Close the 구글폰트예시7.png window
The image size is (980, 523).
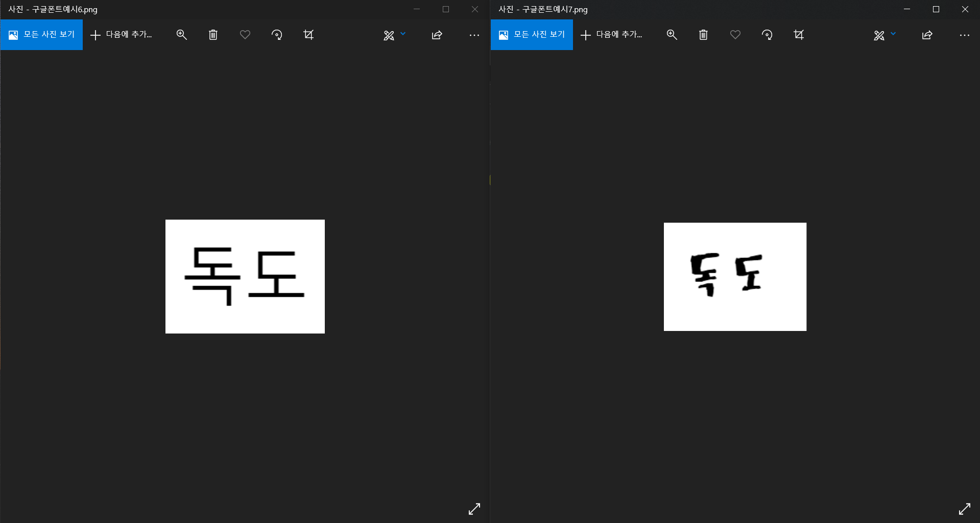tap(965, 9)
